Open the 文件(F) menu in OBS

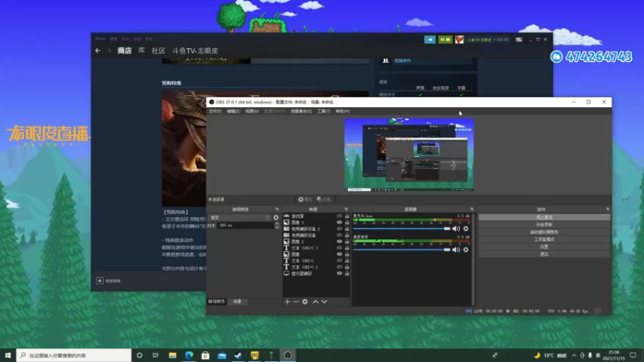pyautogui.click(x=215, y=111)
